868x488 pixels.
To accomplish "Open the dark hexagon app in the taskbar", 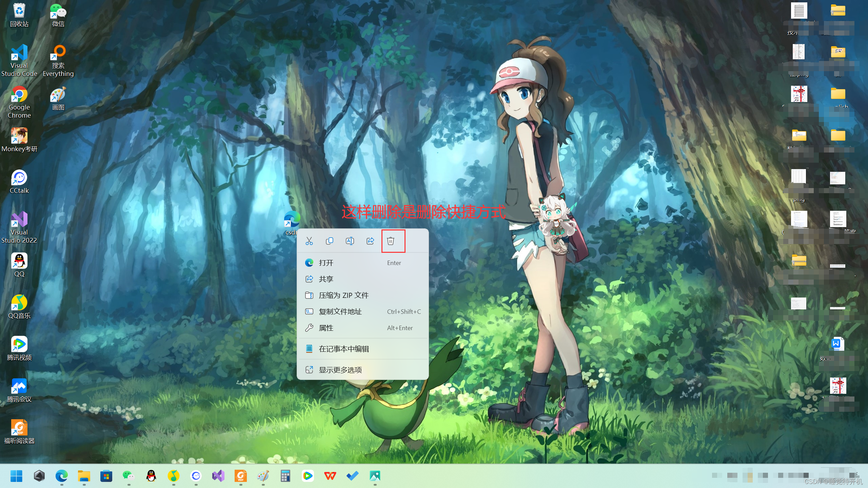I will coord(39,476).
